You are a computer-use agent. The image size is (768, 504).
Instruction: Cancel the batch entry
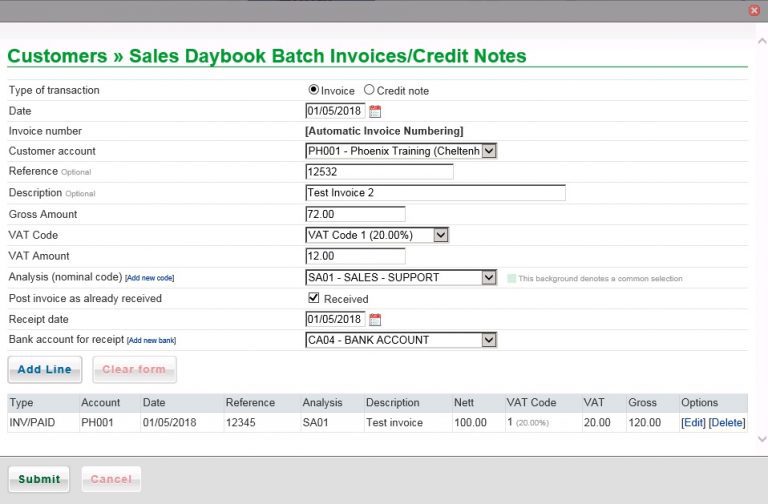click(111, 479)
